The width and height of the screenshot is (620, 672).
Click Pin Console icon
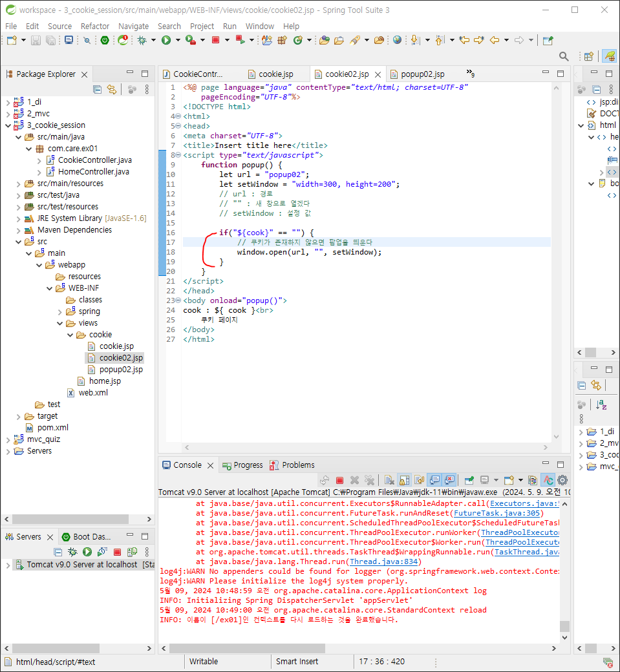(x=469, y=480)
